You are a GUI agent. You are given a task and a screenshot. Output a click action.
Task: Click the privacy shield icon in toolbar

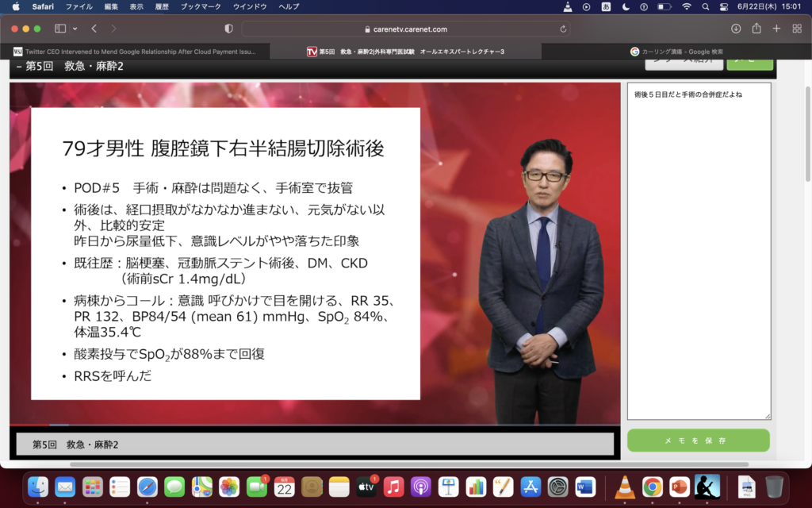click(x=229, y=29)
